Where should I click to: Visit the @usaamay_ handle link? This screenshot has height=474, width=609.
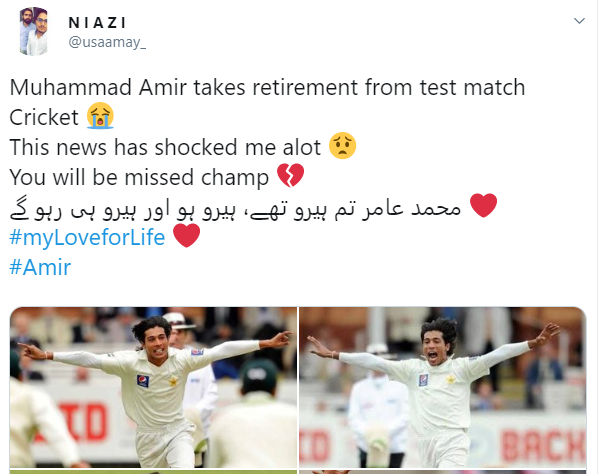point(107,42)
